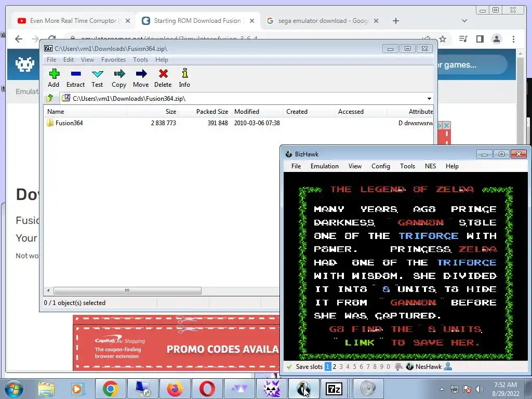Click the volume icon in system tray
The width and height of the screenshot is (532, 399).
[x=480, y=389]
